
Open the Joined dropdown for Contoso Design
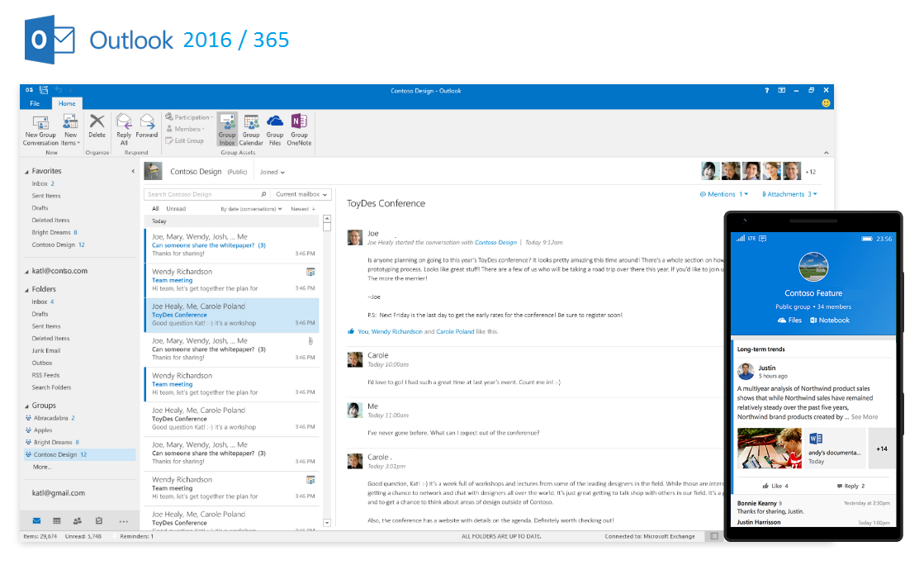tap(272, 172)
